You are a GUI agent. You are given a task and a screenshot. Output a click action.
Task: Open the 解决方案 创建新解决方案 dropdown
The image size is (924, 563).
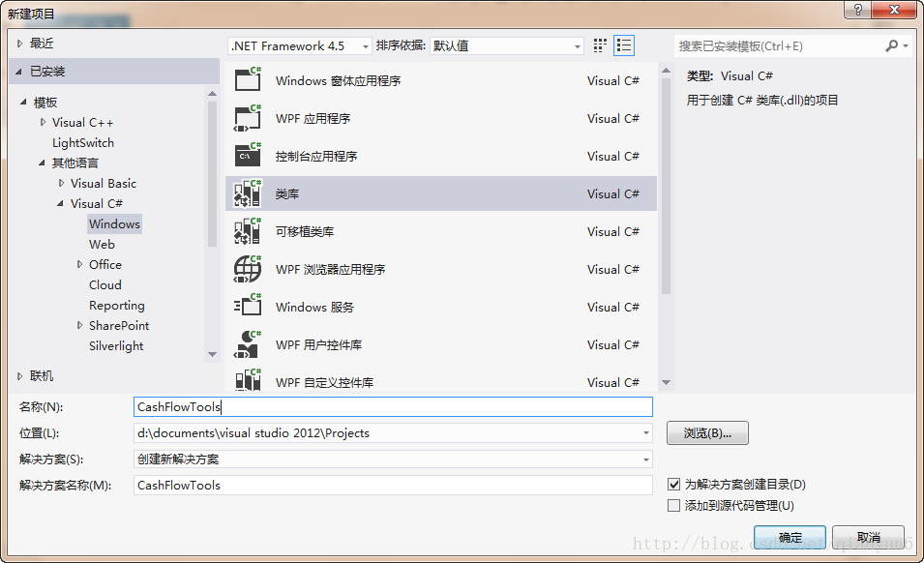pyautogui.click(x=393, y=459)
